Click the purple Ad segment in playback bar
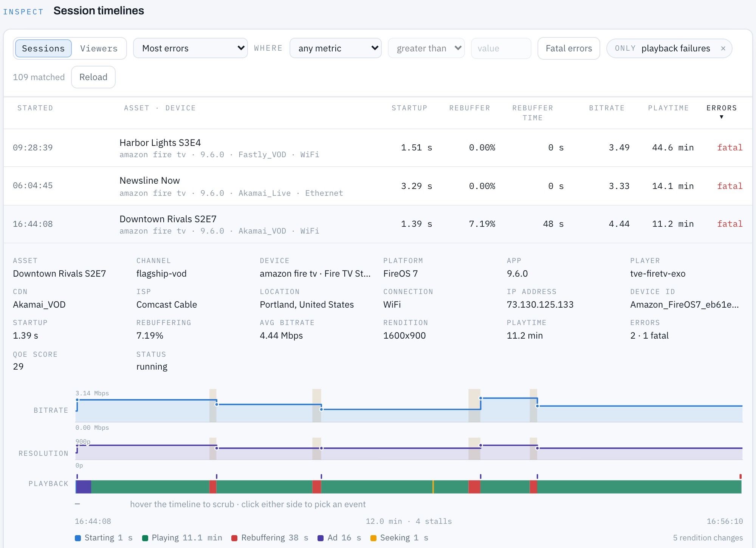Image resolution: width=756 pixels, height=548 pixels. pyautogui.click(x=84, y=487)
